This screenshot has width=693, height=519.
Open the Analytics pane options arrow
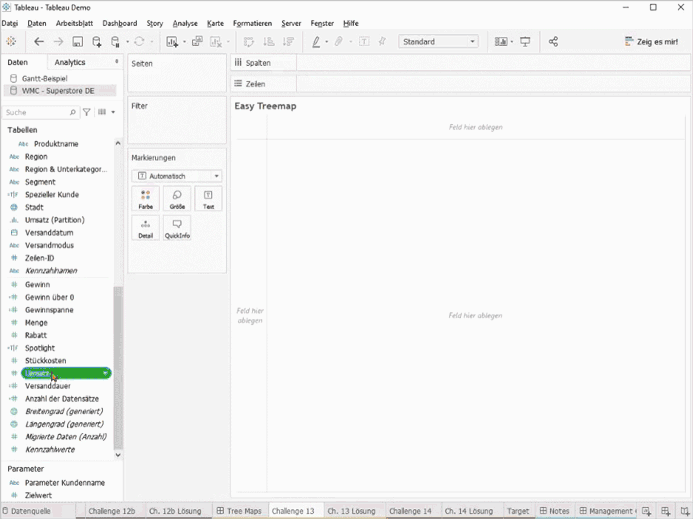[x=117, y=61]
